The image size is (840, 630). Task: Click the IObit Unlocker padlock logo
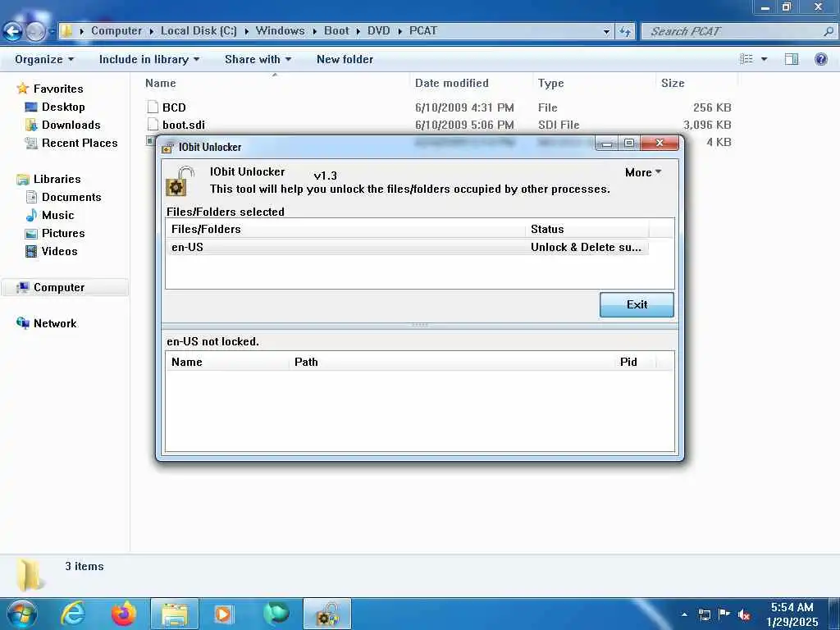coord(179,181)
